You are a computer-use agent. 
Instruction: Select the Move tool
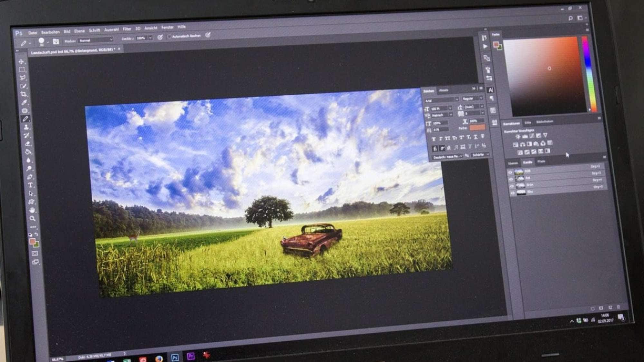coord(21,61)
